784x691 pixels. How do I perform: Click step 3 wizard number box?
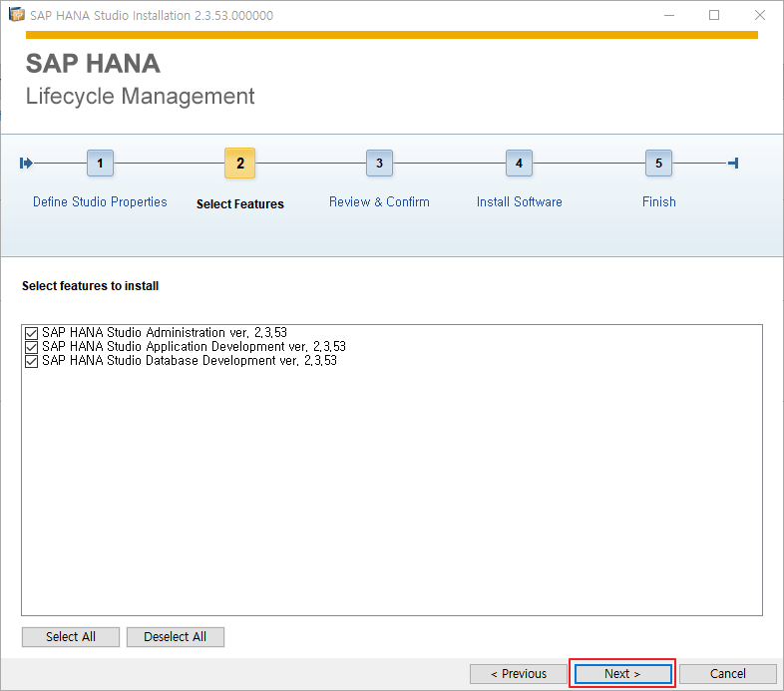coord(379,163)
